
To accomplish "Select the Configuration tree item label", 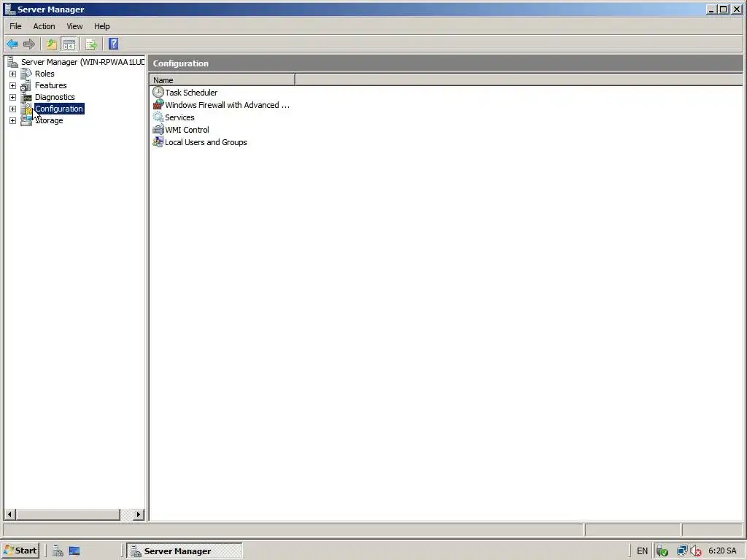I will point(59,109).
